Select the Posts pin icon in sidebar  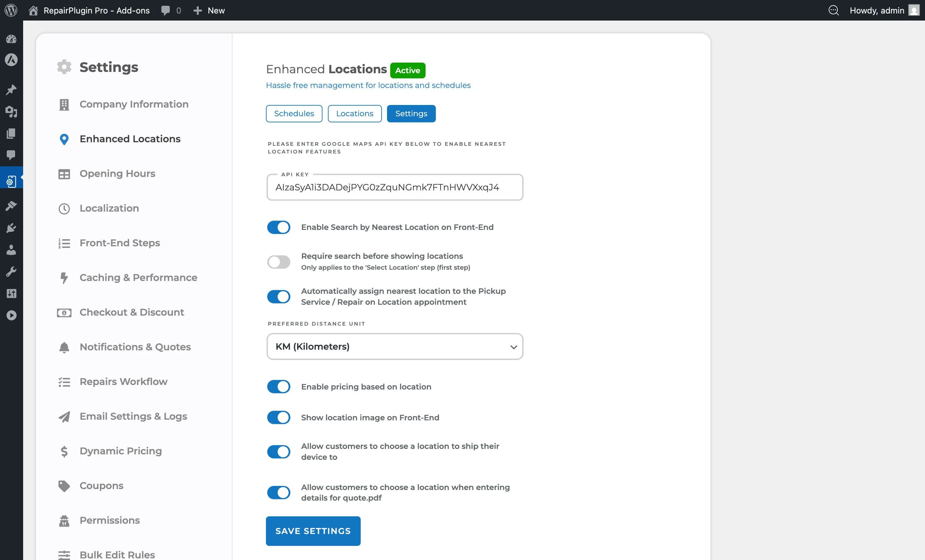coord(11,89)
